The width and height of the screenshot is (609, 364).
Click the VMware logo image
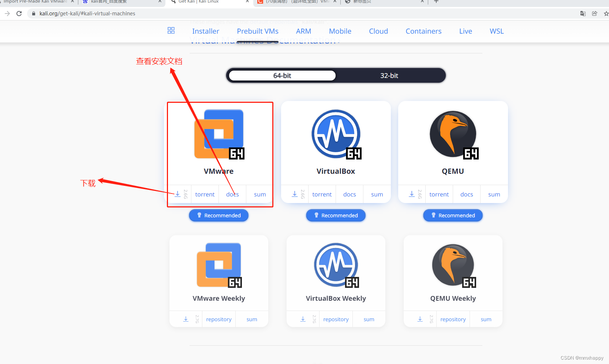[x=219, y=134]
